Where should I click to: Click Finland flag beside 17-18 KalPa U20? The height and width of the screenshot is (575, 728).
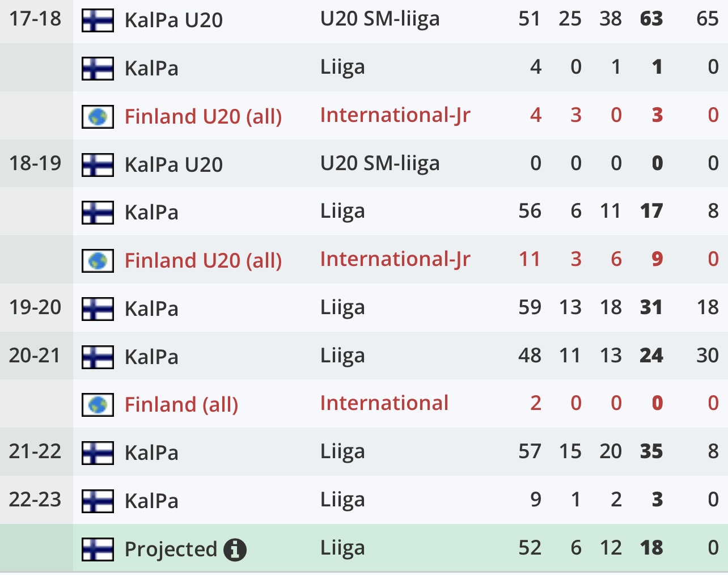tap(98, 20)
